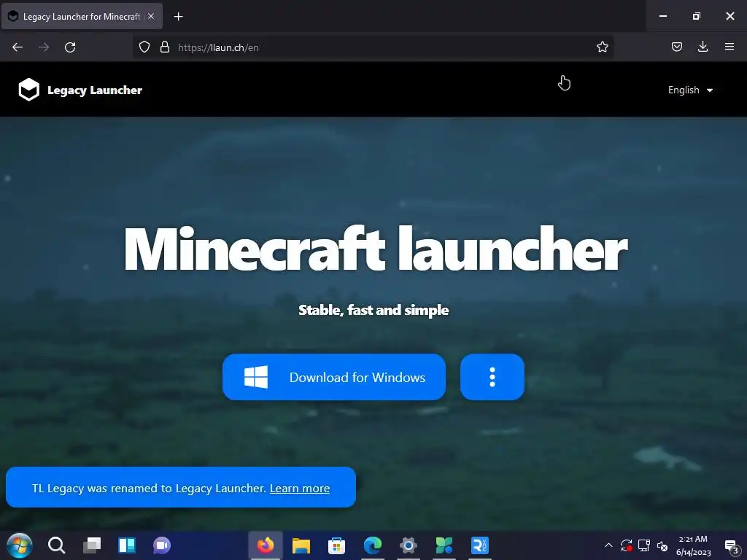Click the Firefox forward arrow button

click(44, 47)
